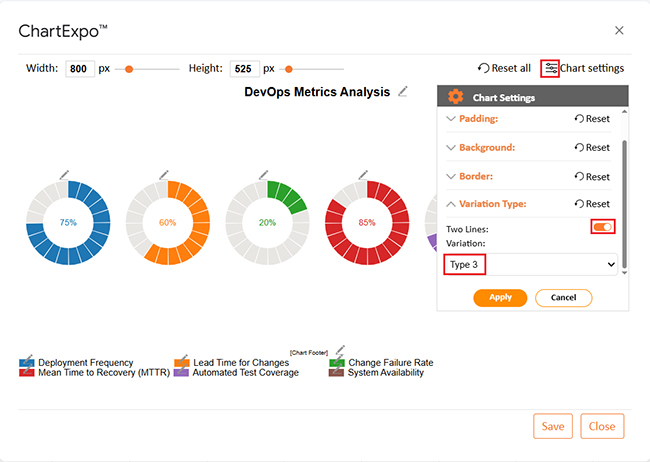Image resolution: width=650 pixels, height=462 pixels.
Task: Click the pencil above the green 20% donut
Action: 265,175
